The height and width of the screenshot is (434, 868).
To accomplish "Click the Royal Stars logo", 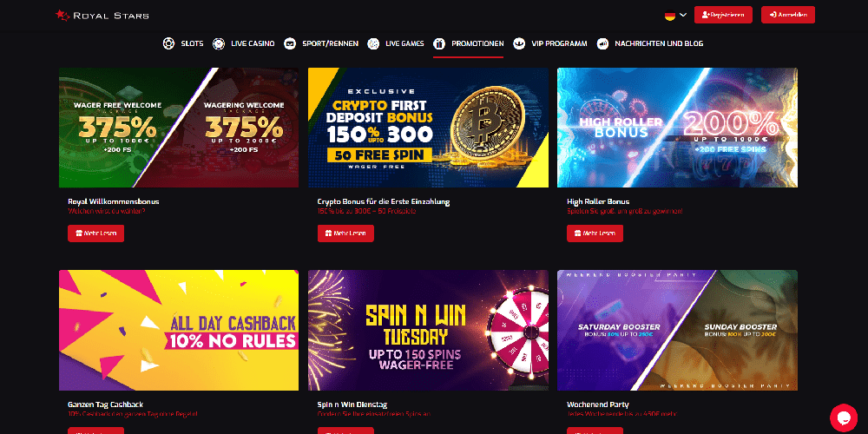I will tap(102, 16).
